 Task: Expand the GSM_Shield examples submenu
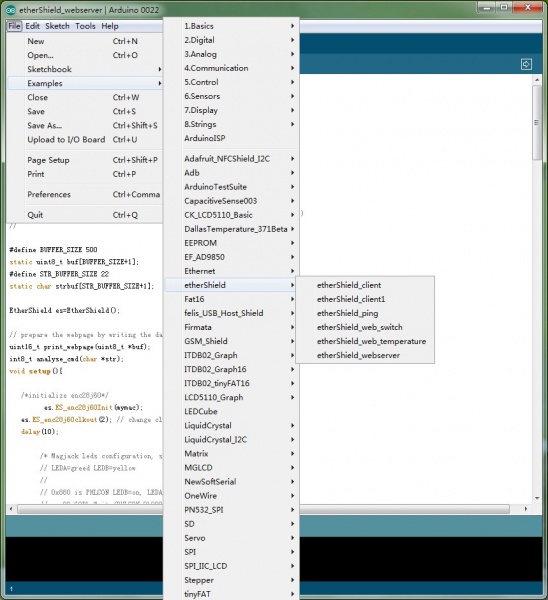click(232, 341)
